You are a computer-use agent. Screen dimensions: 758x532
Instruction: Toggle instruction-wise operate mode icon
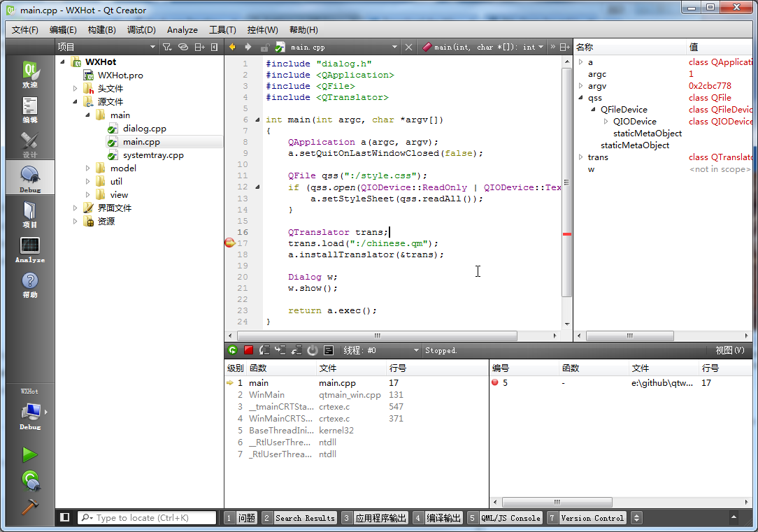(328, 350)
